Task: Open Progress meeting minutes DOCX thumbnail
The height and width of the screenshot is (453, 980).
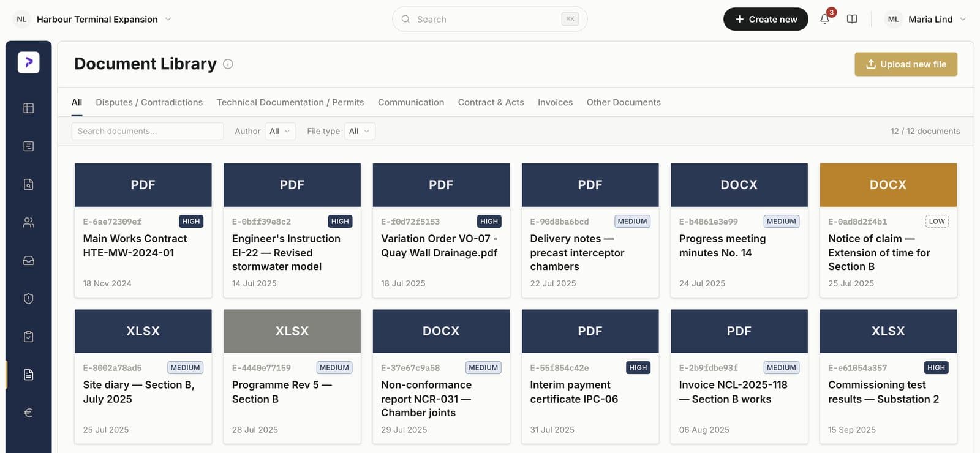Action: point(739,185)
